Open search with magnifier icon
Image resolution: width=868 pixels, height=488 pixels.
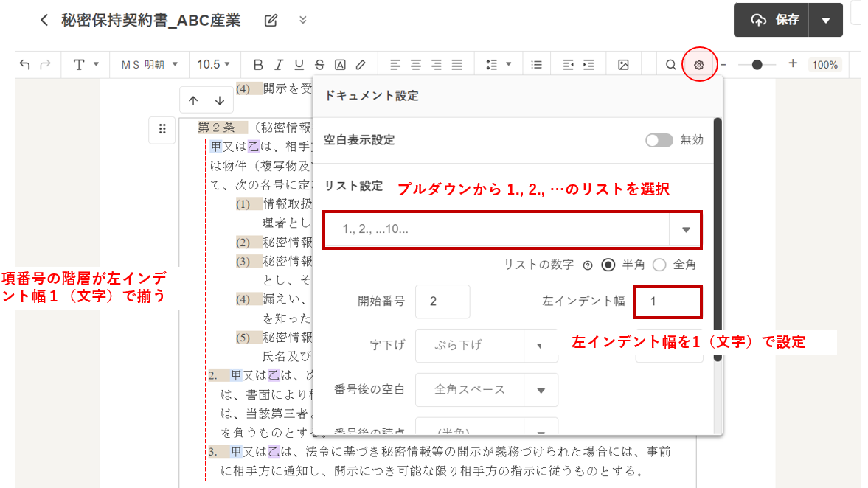(670, 65)
